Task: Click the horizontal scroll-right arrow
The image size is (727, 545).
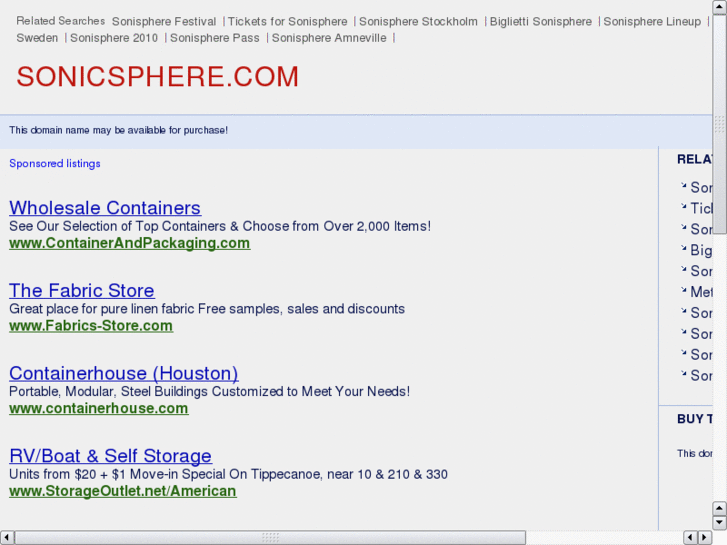Action: point(705,538)
